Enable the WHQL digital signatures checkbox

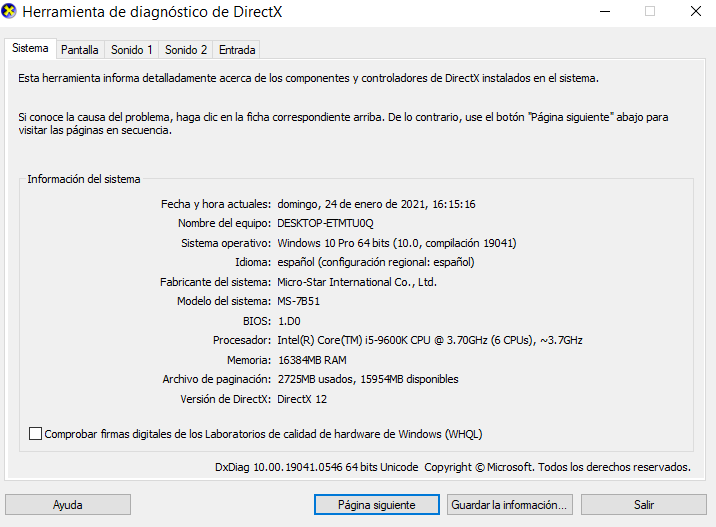[35, 433]
